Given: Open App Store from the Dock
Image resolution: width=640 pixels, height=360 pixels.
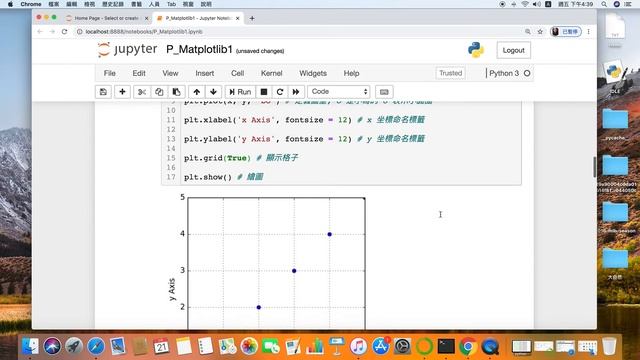Looking at the screenshot, I should coord(380,347).
